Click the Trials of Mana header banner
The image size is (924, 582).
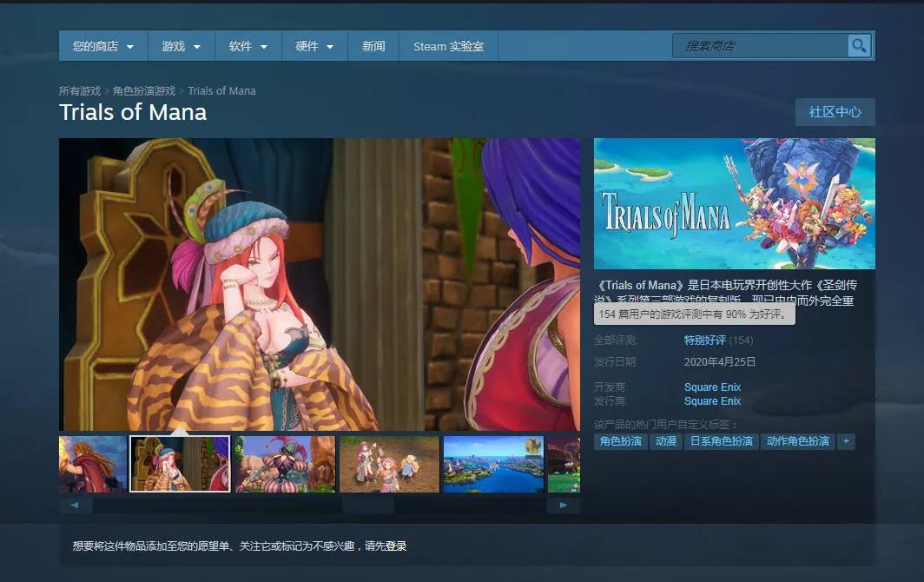click(x=735, y=203)
